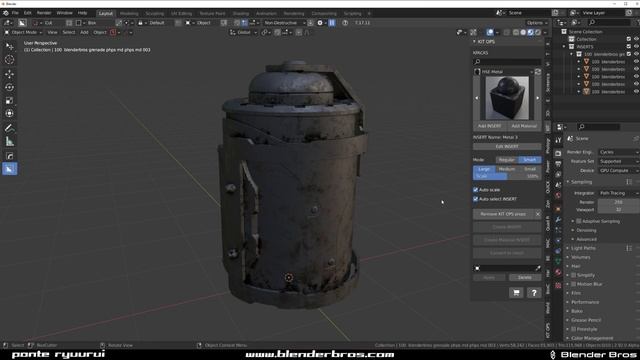
Task: Expand the Light Paths section
Action: click(x=583, y=248)
